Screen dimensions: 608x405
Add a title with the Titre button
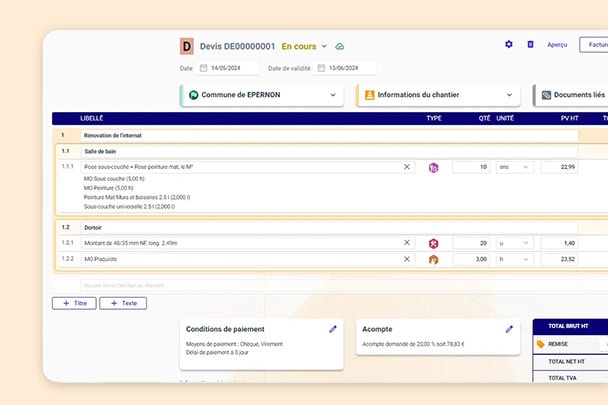(74, 303)
